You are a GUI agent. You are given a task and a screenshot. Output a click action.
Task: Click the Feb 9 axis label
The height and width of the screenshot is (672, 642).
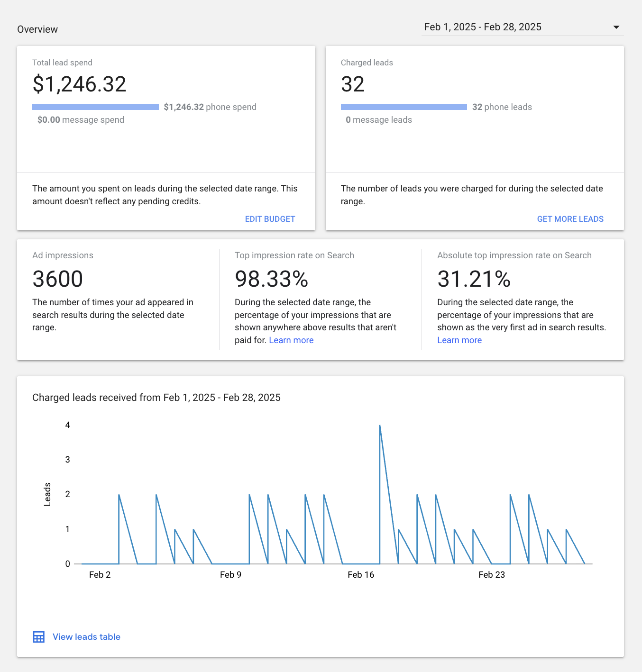[230, 575]
